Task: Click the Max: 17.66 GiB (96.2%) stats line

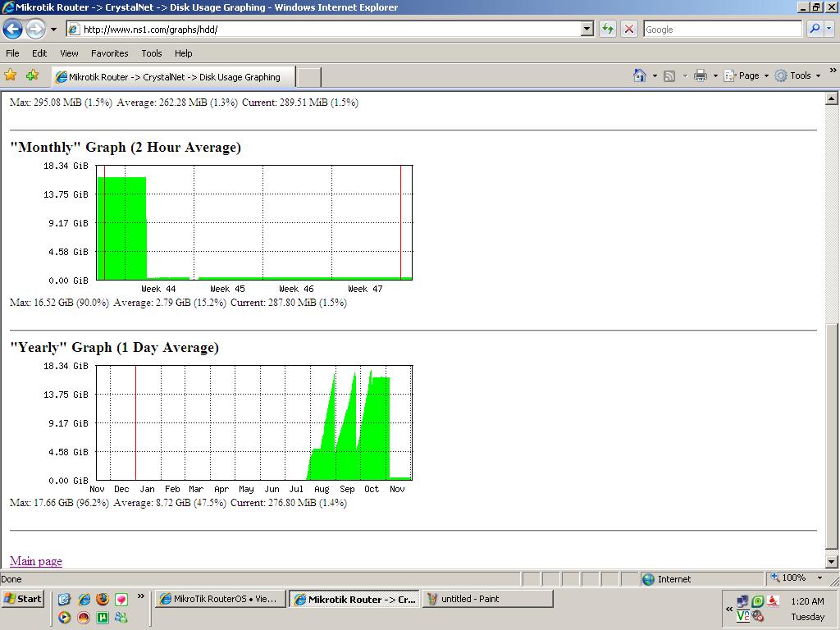Action: click(x=178, y=503)
